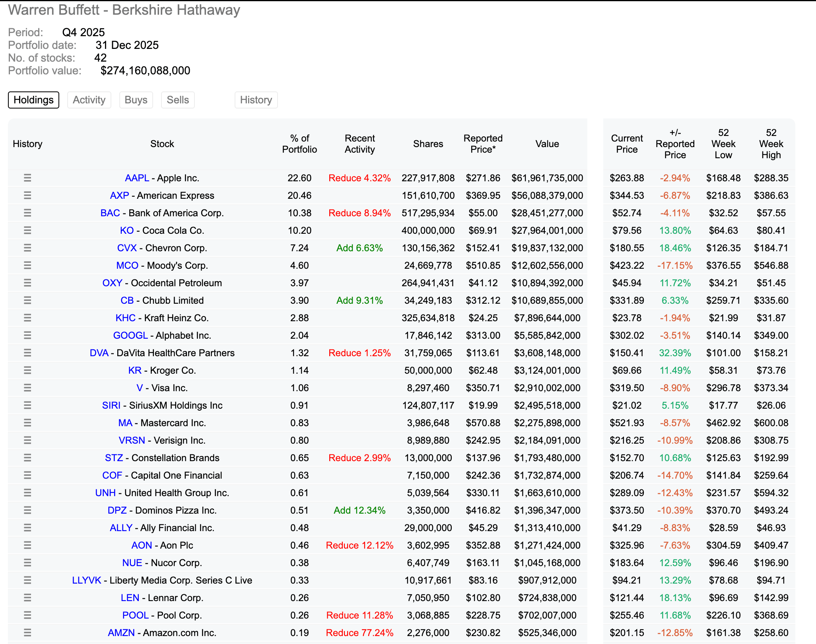Screen dimensions: 816x644
Task: Follow the GOOGL stock link
Action: (x=130, y=335)
